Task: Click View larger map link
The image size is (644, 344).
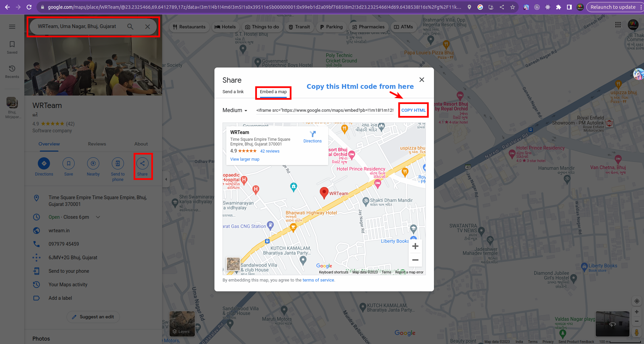Action: pyautogui.click(x=245, y=159)
